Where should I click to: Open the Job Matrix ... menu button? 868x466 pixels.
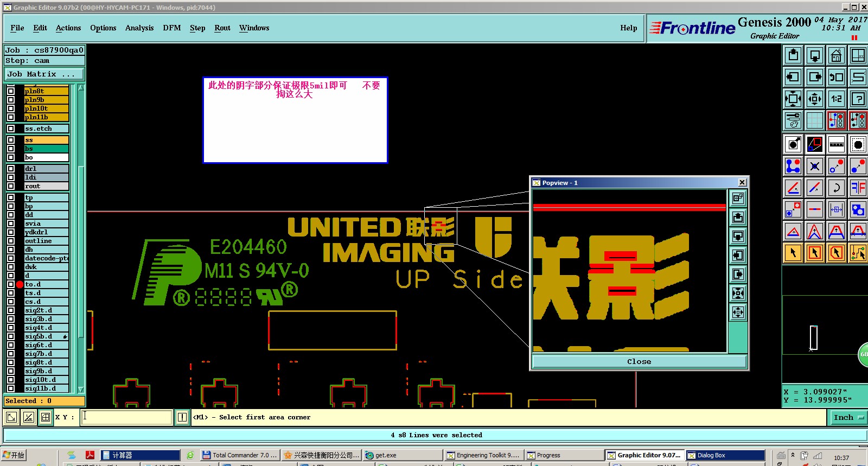45,74
